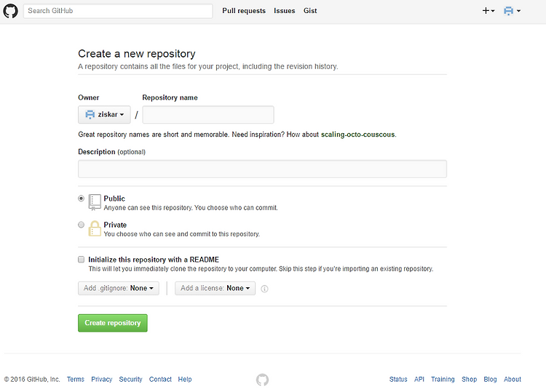Open the Help footer link
The width and height of the screenshot is (546, 392).
pos(185,380)
